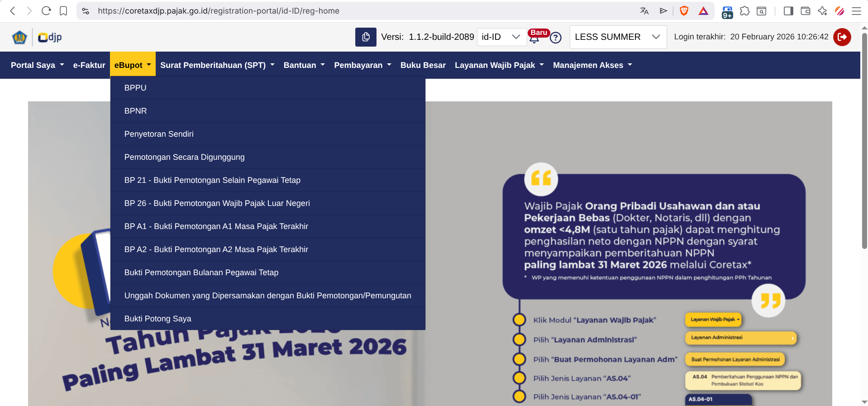This screenshot has width=868, height=406.
Task: Click the red logout icon
Action: tap(842, 37)
